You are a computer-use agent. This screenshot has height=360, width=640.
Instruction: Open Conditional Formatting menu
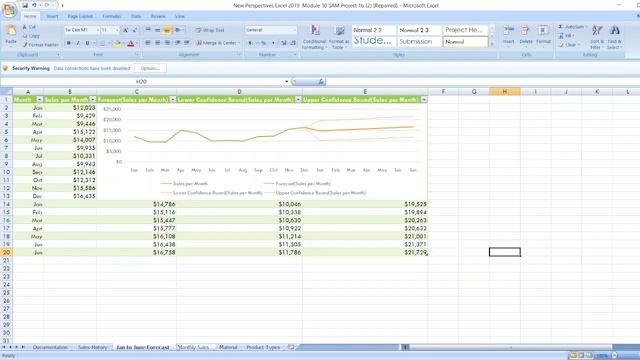pos(314,37)
